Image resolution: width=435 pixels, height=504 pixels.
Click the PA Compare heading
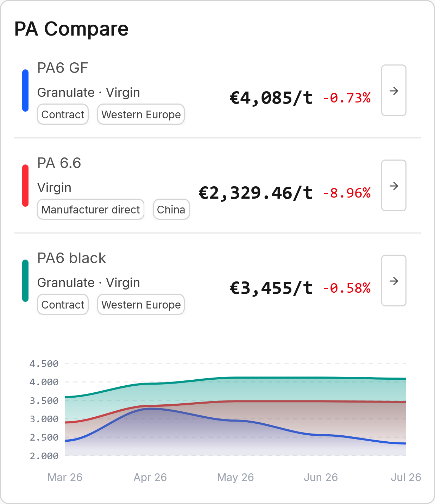tap(71, 29)
